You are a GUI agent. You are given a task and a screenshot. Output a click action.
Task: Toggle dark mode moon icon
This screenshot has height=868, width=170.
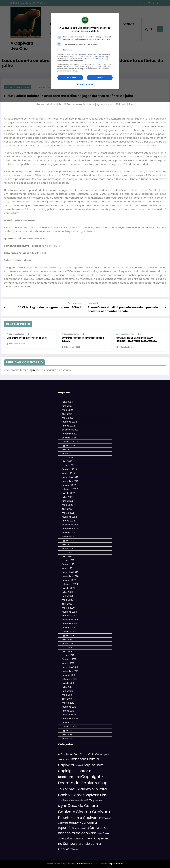(x=152, y=30)
